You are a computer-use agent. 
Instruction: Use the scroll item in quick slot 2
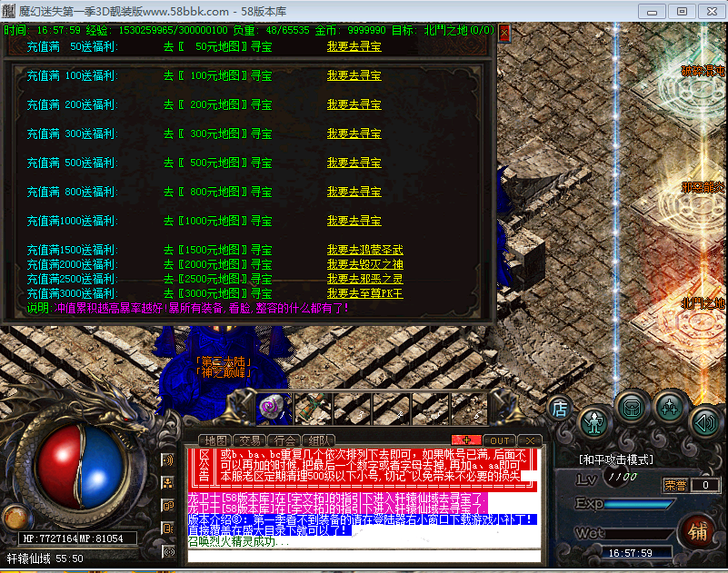coord(313,409)
